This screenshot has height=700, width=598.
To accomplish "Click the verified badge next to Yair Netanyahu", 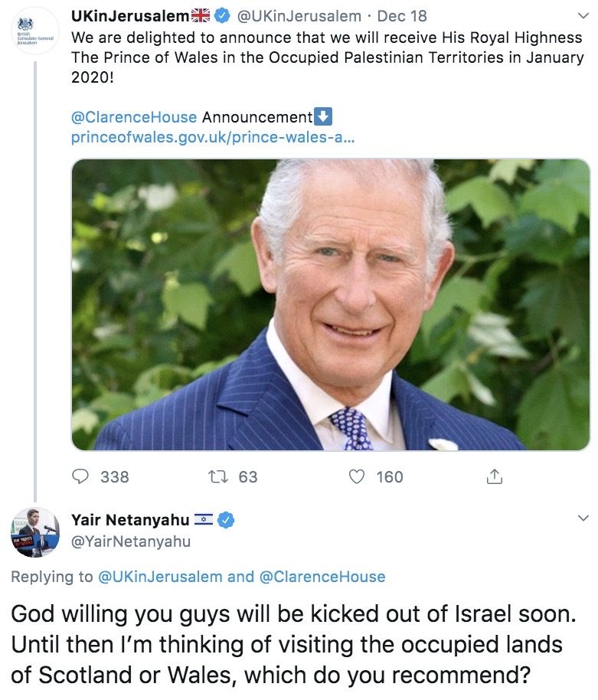I will (226, 521).
